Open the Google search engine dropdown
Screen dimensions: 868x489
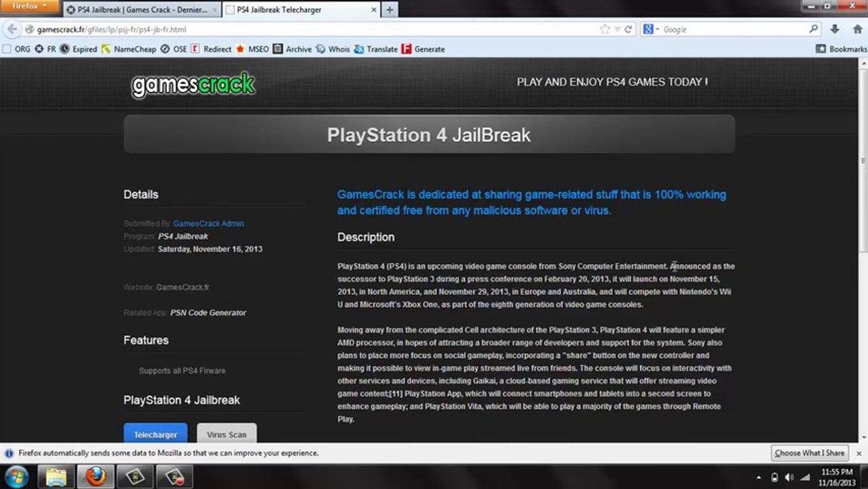point(651,29)
